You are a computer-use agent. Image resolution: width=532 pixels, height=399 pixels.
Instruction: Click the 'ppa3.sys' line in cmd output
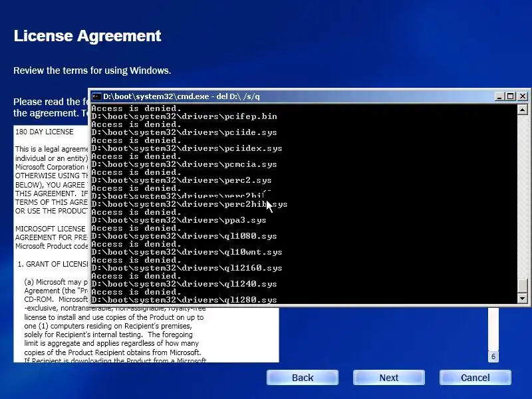point(179,220)
